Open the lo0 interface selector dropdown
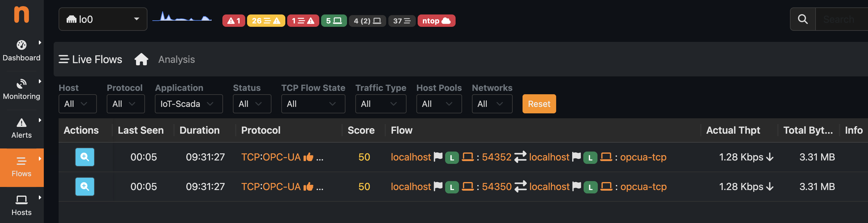 point(103,19)
